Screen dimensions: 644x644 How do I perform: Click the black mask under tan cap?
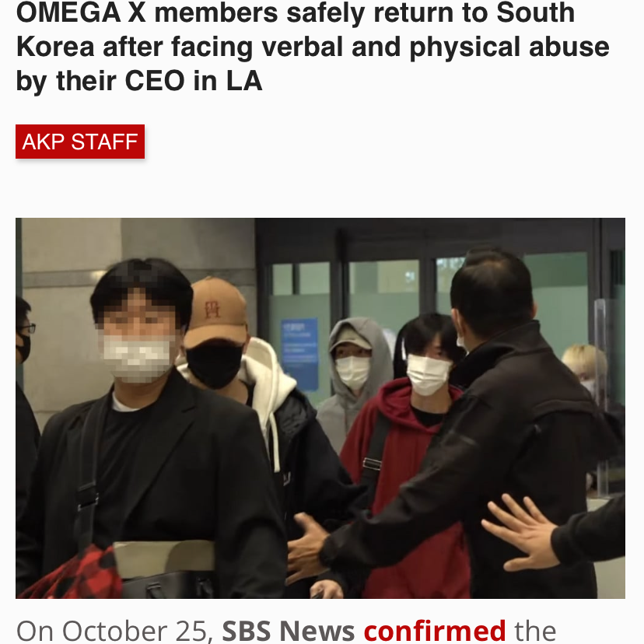click(x=214, y=363)
